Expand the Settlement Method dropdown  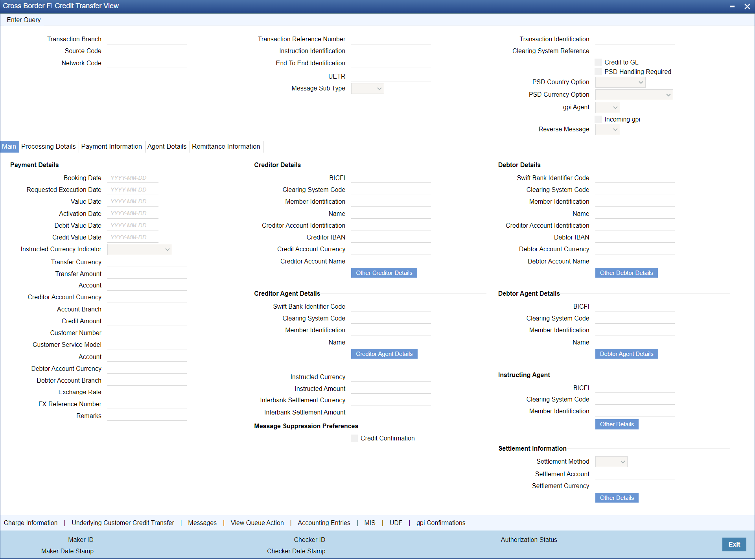click(x=611, y=462)
